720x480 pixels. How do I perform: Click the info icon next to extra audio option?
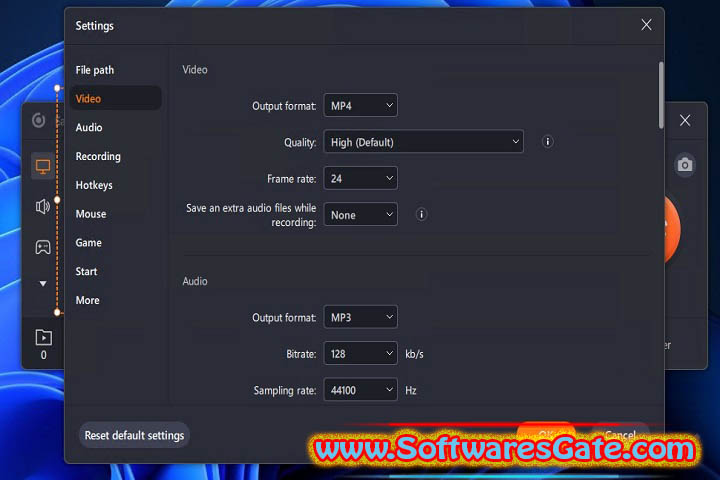tap(421, 215)
